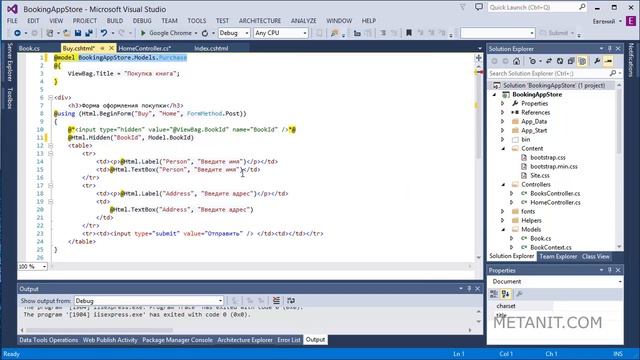This screenshot has height=360, width=640.
Task: Open the Document dropdown in Properties
Action: click(x=555, y=282)
